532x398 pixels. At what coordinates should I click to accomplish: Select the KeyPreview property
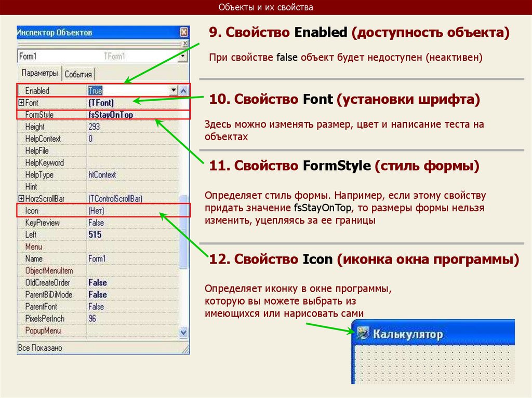coord(43,223)
